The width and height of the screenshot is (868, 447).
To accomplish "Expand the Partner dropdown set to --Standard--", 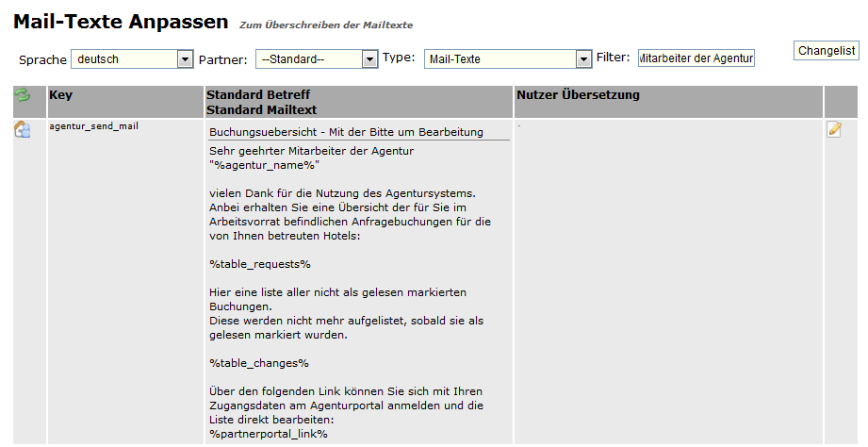I will coord(317,59).
